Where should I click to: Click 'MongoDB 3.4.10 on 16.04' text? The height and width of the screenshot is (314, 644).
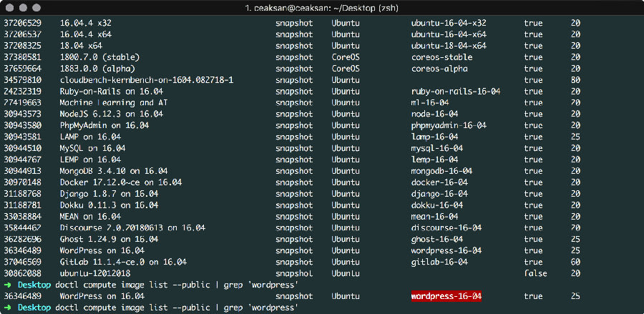[114, 171]
